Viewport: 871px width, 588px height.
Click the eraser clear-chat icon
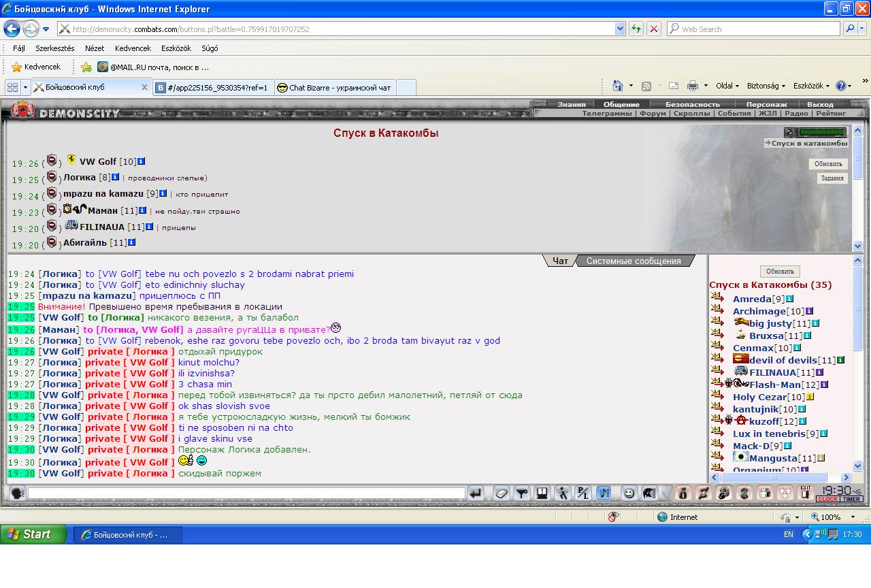click(x=501, y=493)
